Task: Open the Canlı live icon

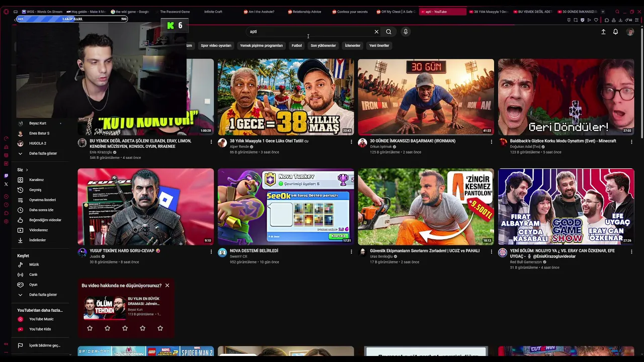Action: [x=20, y=275]
